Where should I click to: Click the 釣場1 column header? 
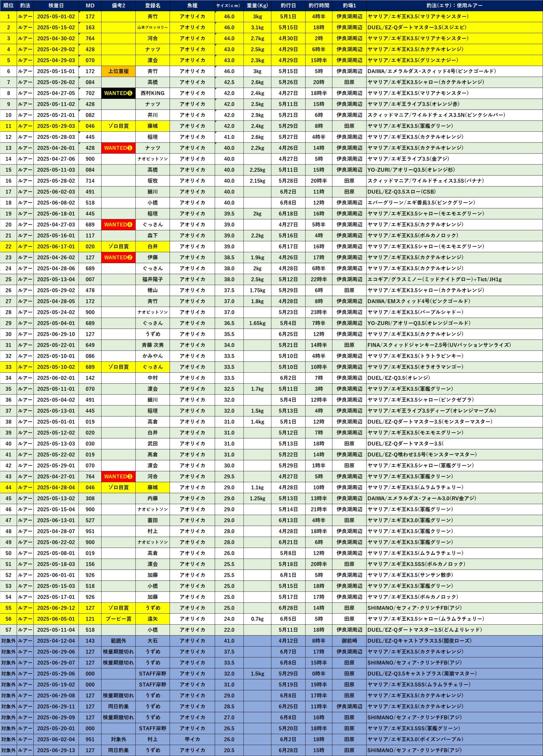(x=349, y=6)
